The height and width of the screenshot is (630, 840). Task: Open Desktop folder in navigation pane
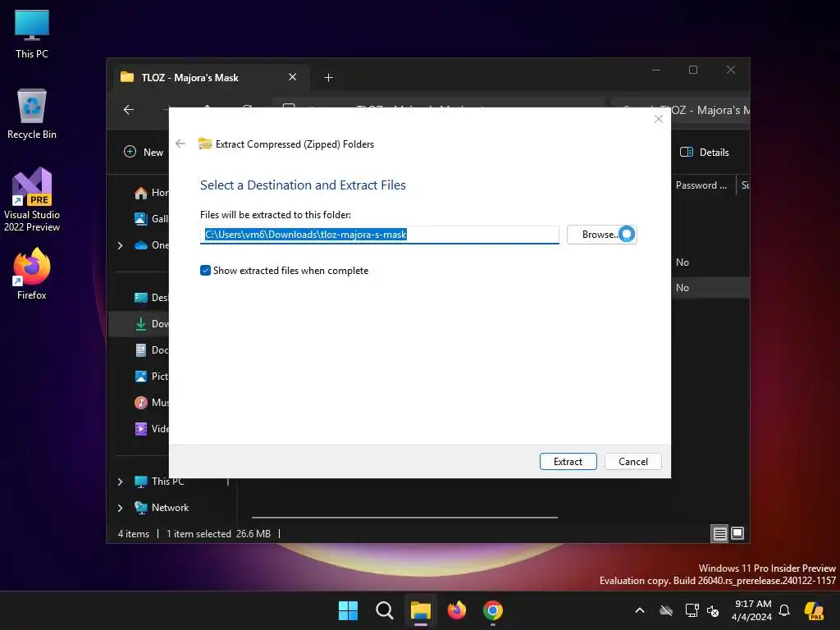tap(152, 297)
